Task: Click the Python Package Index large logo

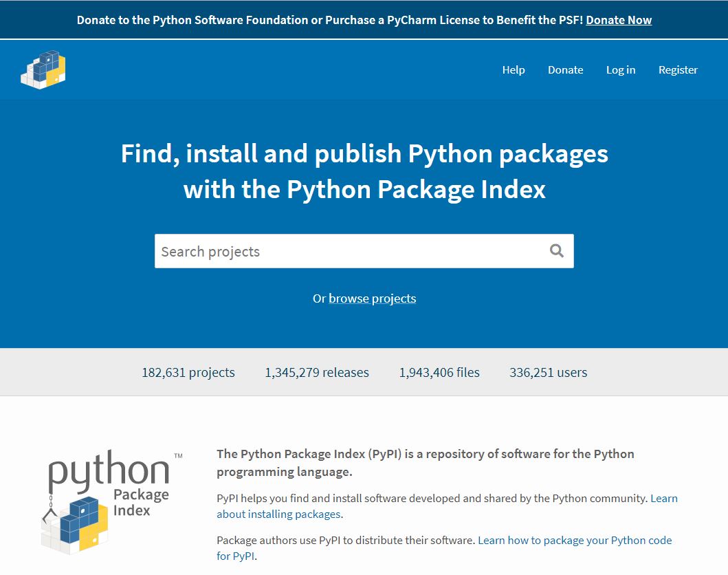Action: (111, 501)
